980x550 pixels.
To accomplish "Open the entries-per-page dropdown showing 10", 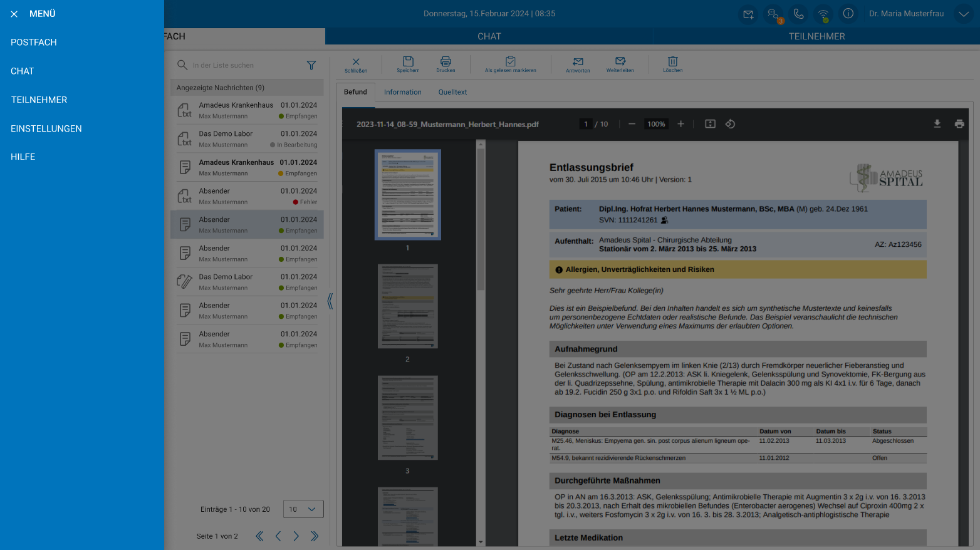I will (303, 509).
